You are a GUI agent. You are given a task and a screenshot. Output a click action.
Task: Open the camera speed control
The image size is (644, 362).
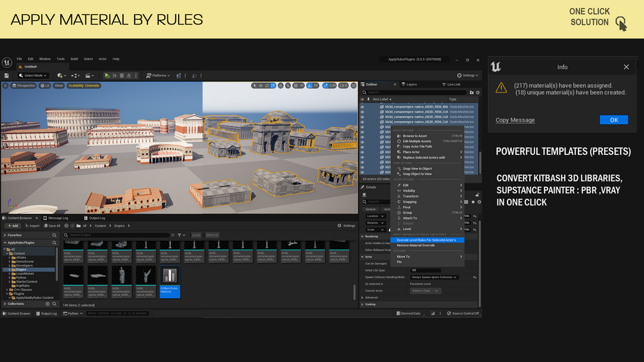343,85
